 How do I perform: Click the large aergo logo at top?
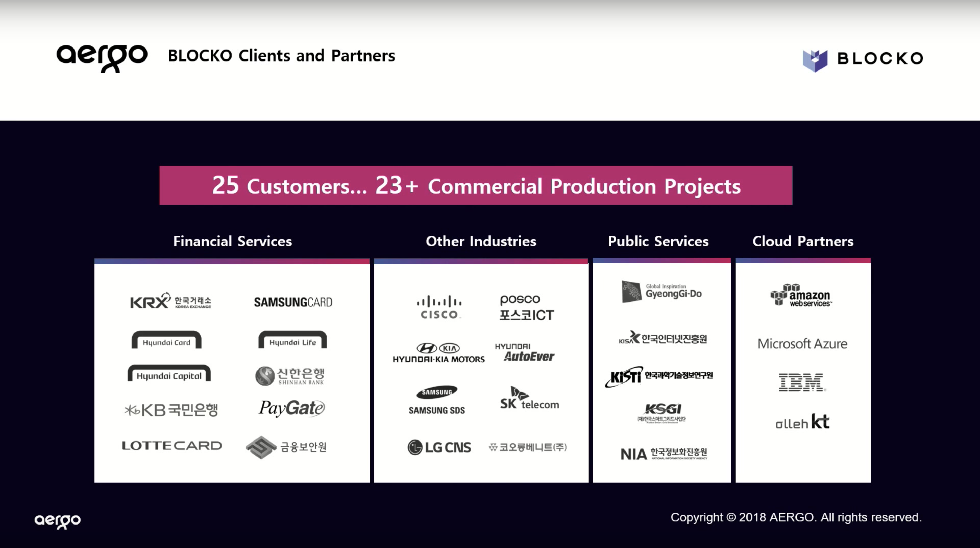click(x=102, y=57)
